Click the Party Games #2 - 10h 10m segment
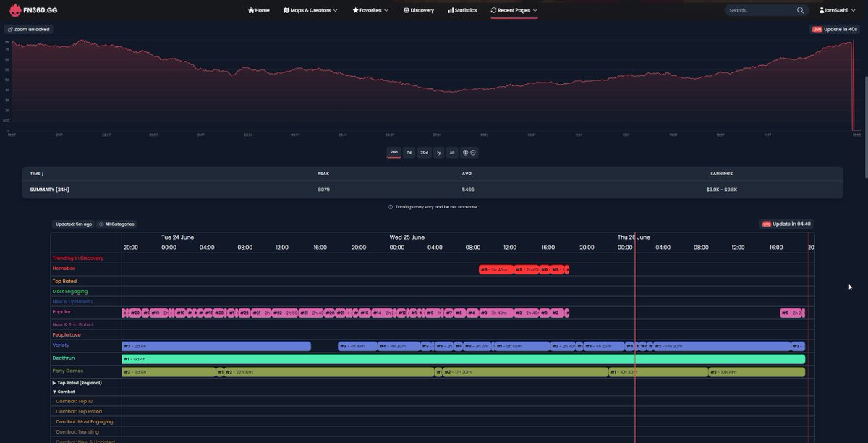The image size is (868, 443). click(x=757, y=372)
